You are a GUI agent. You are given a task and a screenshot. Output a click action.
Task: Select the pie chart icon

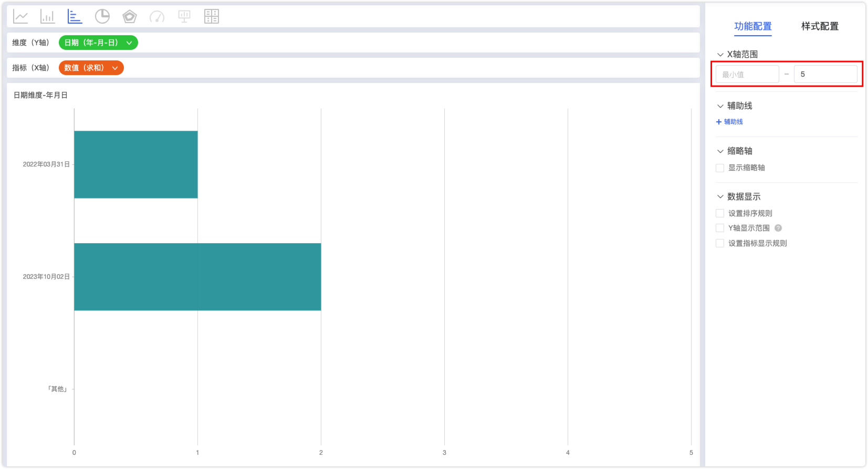102,17
